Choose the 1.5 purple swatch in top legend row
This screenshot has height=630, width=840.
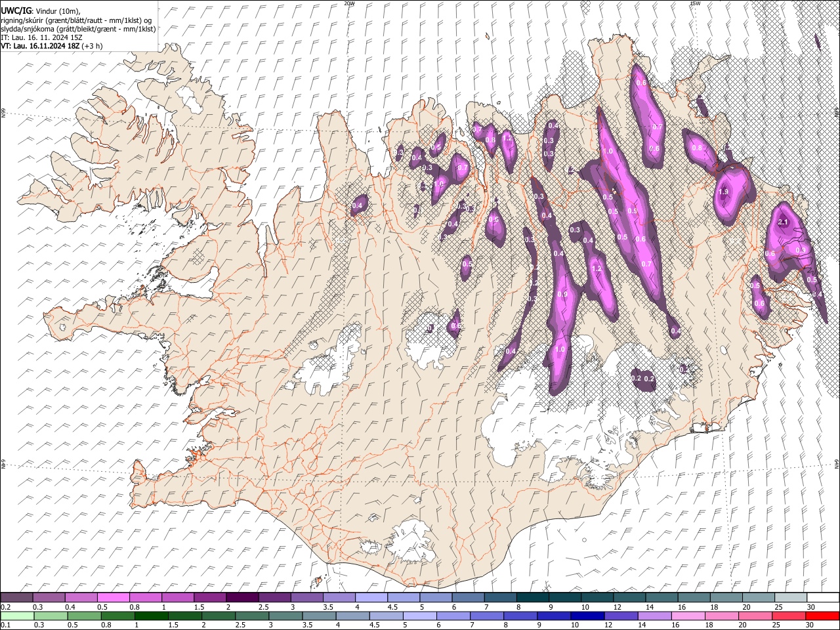pos(210,597)
